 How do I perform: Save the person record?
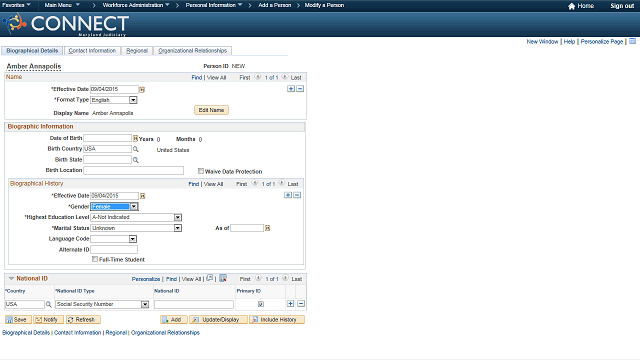17,320
